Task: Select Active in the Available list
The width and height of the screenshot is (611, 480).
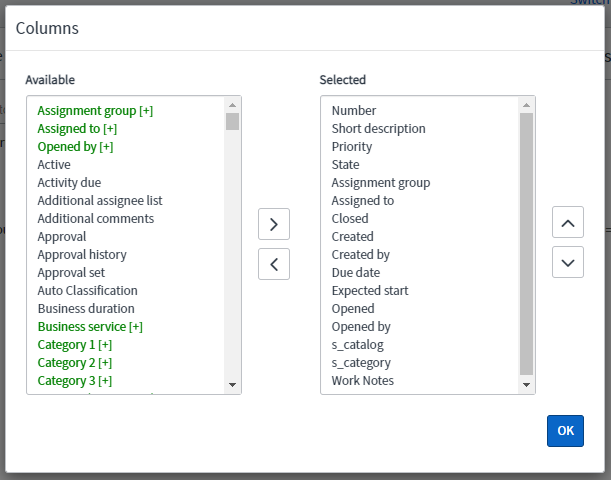Action: tap(54, 164)
